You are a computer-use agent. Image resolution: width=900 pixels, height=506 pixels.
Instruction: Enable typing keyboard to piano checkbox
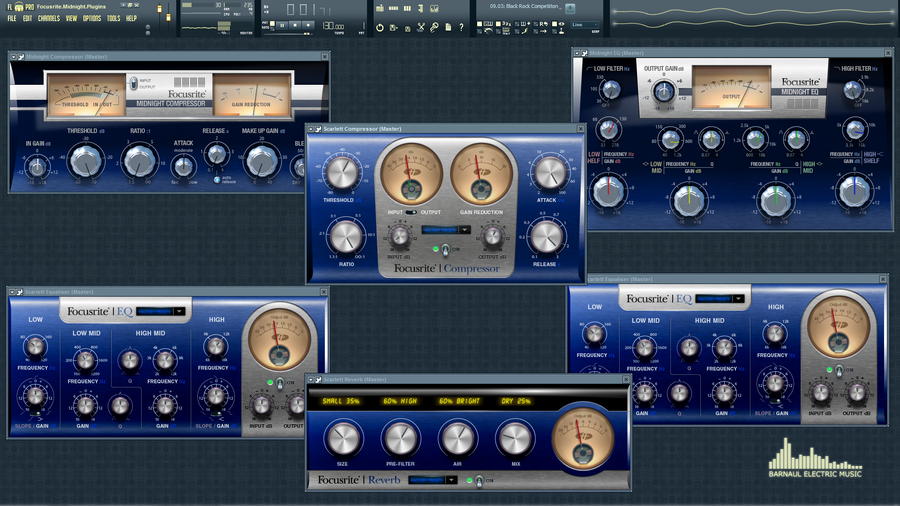tap(479, 24)
